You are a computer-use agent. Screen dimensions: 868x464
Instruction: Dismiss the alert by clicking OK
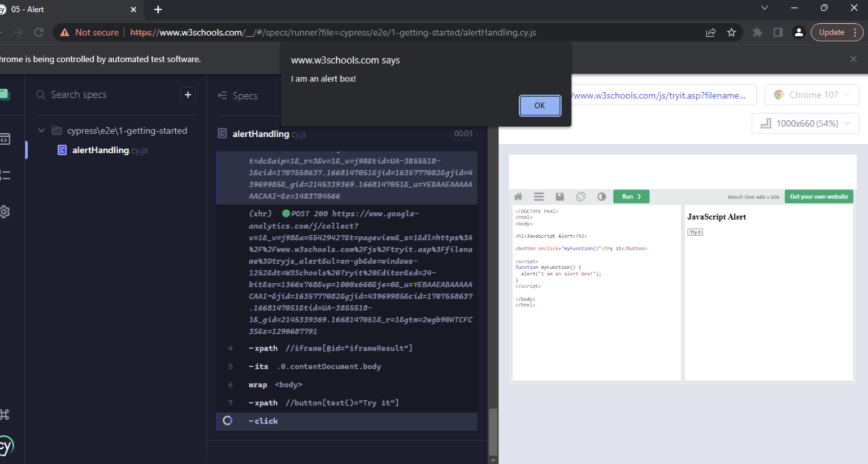[539, 105]
